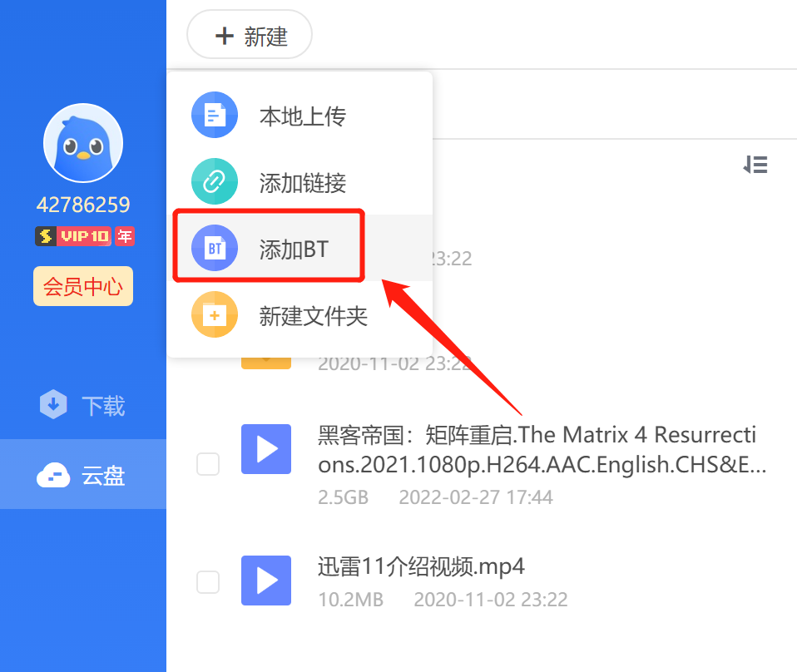This screenshot has width=797, height=672.
Task: Click the 10.2MB file size text
Action: click(x=351, y=600)
